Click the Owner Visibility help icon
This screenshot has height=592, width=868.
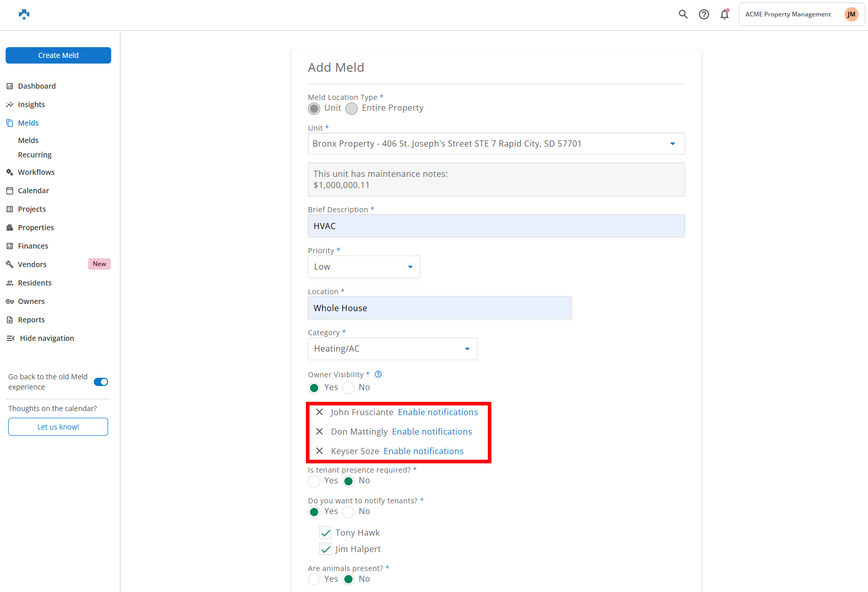(x=378, y=374)
